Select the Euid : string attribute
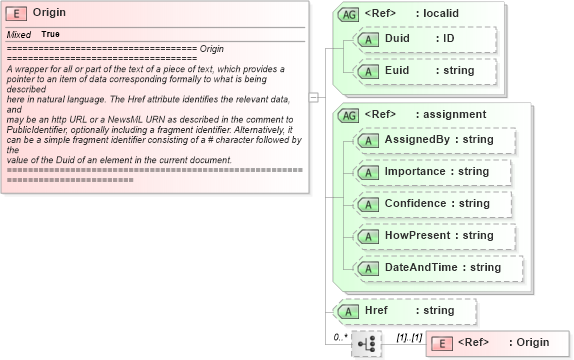574x360 pixels. coord(426,71)
